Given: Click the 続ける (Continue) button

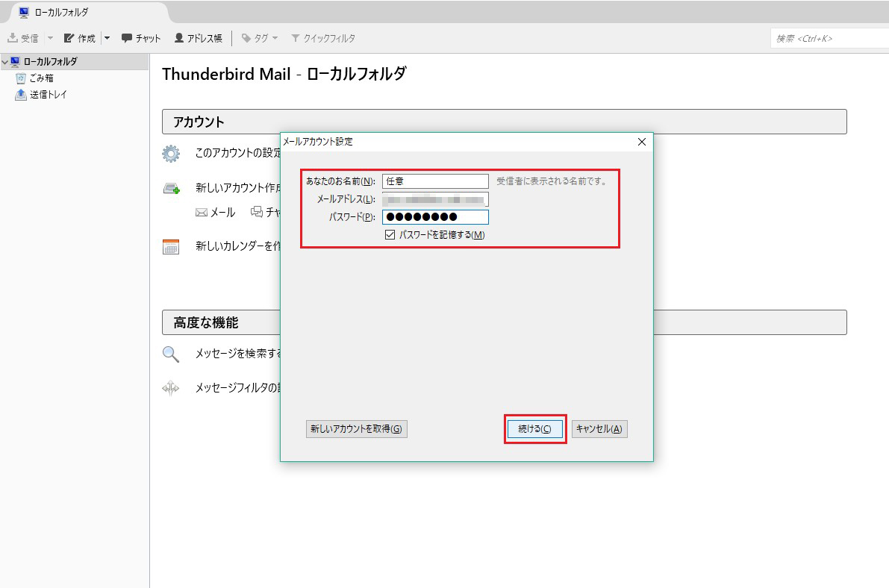Looking at the screenshot, I should pos(534,428).
